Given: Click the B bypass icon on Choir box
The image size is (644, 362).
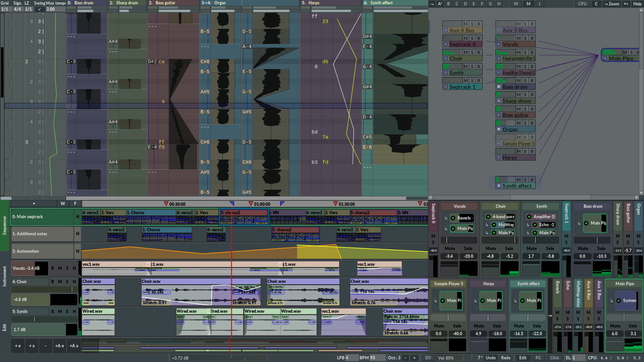Looking at the screenshot, I should [x=479, y=52].
